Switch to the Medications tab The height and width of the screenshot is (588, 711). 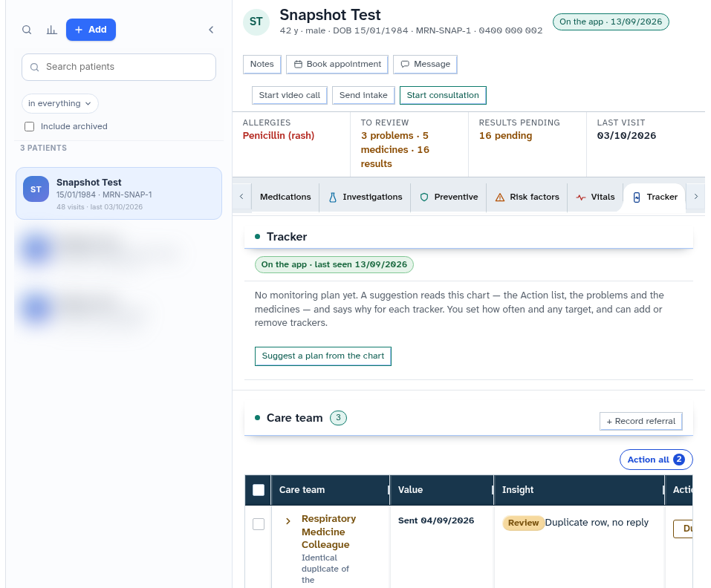click(285, 197)
